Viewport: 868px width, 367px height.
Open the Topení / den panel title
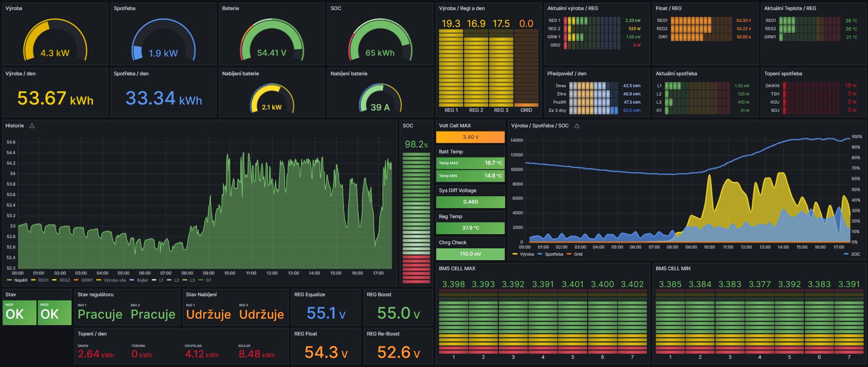click(x=92, y=334)
